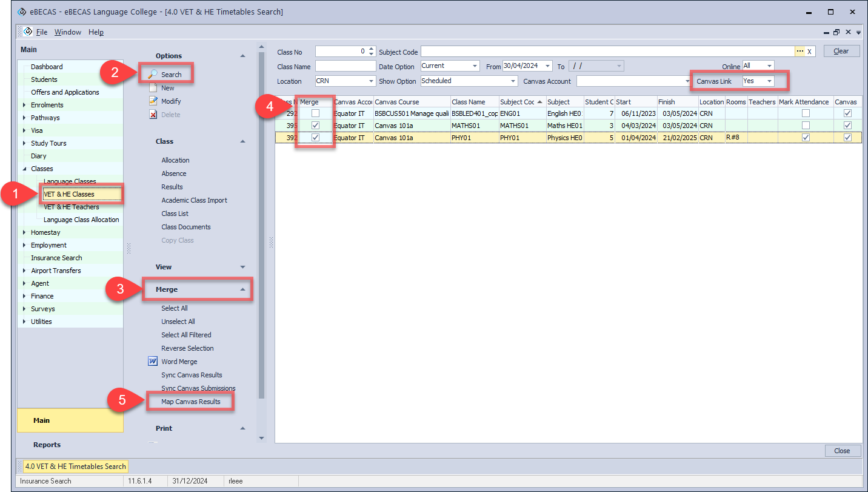Click the Search magnifier icon in Options
Viewport: 868px width, 492px height.
(153, 74)
